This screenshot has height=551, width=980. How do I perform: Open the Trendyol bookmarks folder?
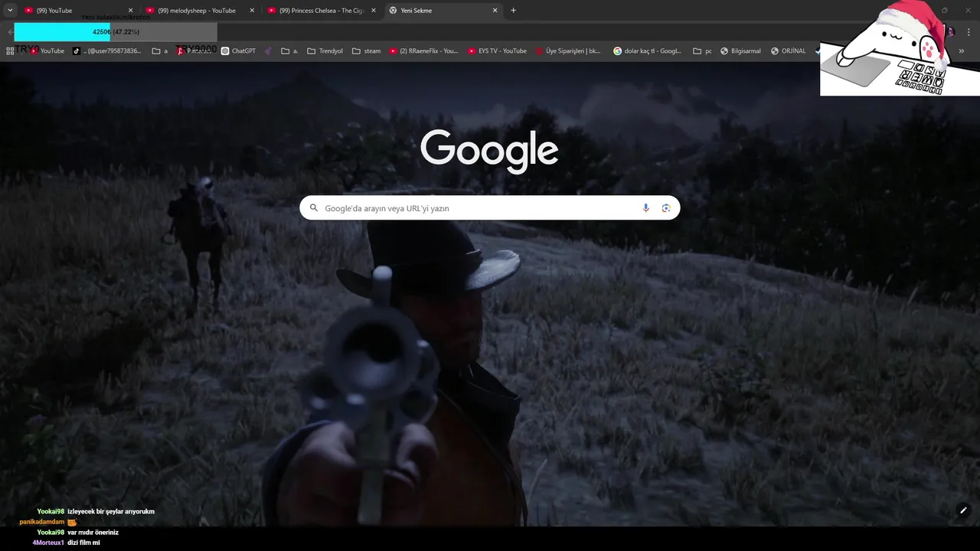point(325,51)
